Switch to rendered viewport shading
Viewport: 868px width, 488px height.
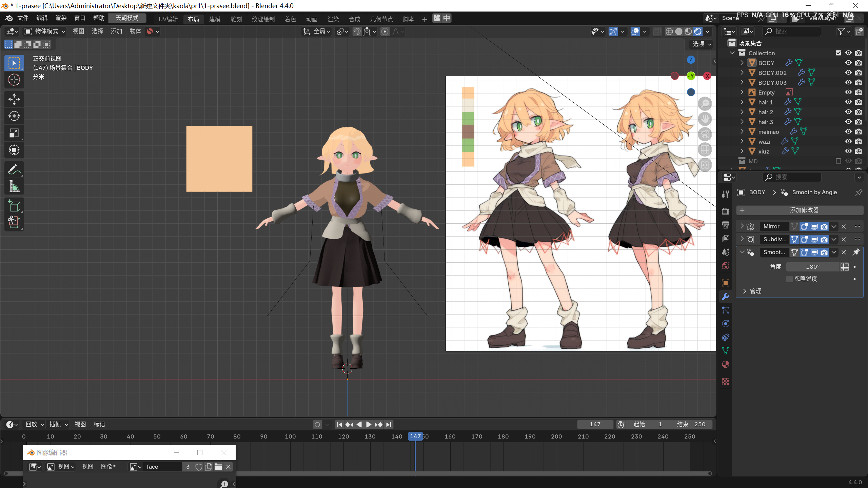698,32
